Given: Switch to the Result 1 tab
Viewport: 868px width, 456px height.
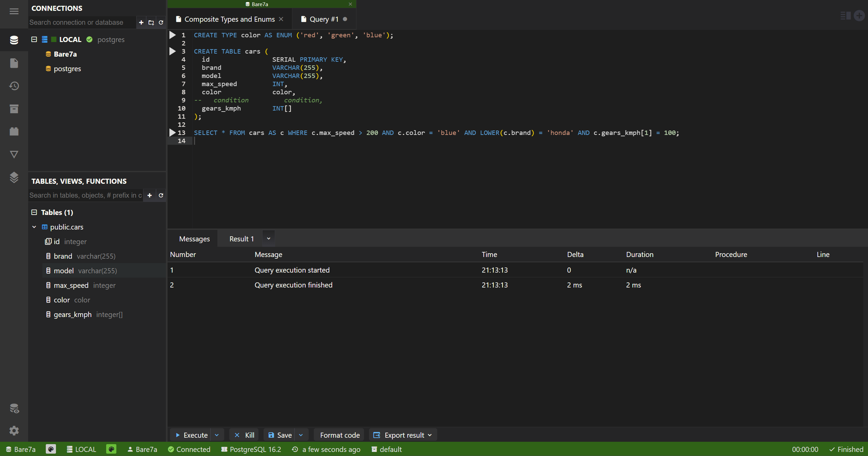Looking at the screenshot, I should pyautogui.click(x=242, y=239).
